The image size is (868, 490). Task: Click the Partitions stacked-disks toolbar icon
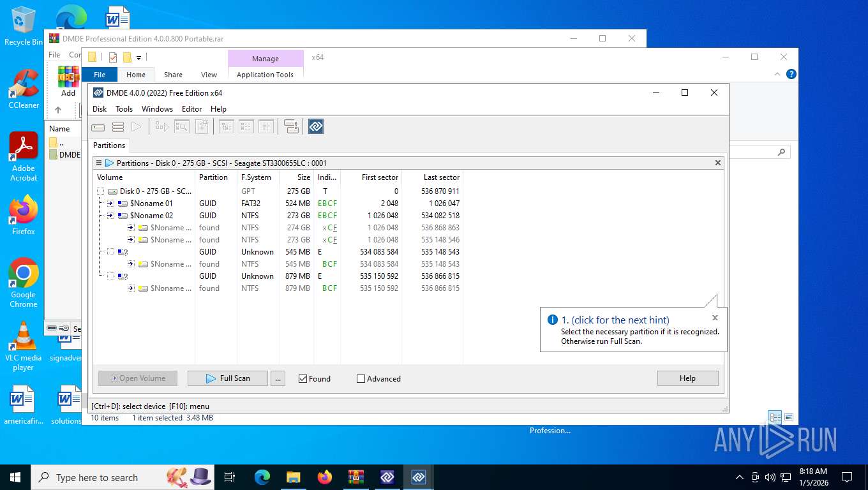point(118,127)
